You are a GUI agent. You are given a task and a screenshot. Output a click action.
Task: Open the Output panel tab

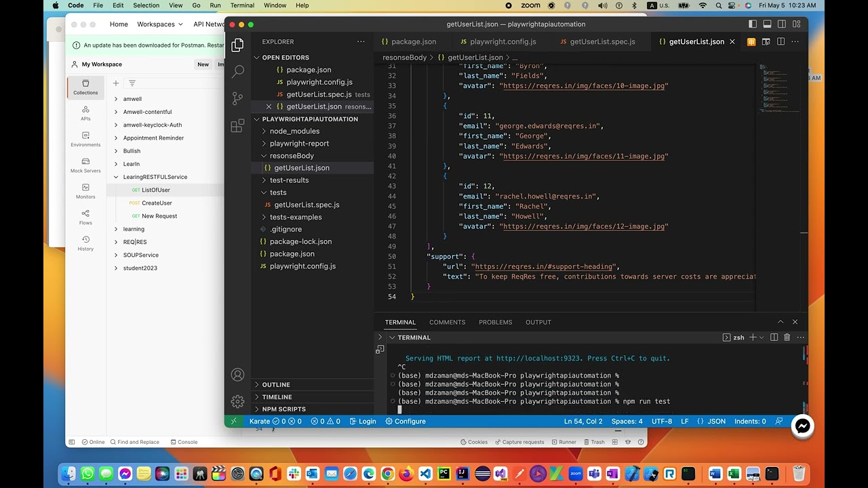(538, 322)
